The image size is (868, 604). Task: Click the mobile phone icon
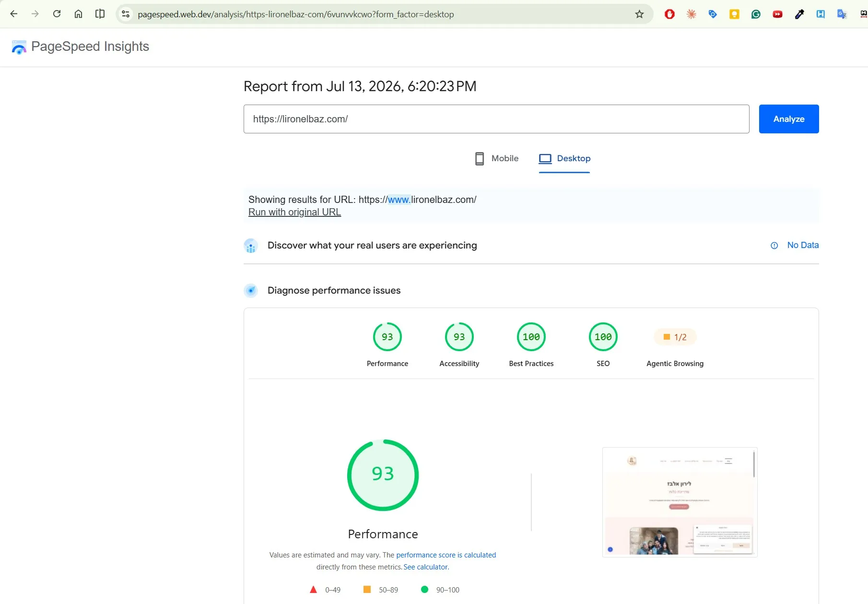[479, 158]
